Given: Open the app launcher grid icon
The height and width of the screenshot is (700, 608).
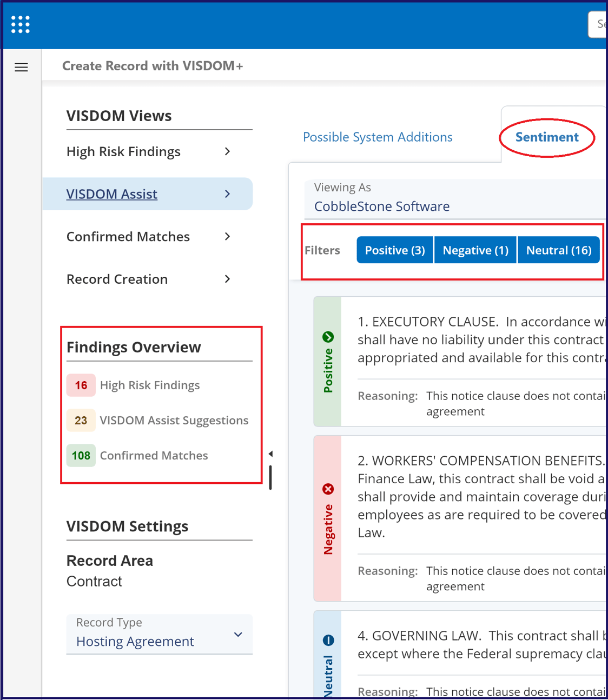Looking at the screenshot, I should click(x=21, y=24).
